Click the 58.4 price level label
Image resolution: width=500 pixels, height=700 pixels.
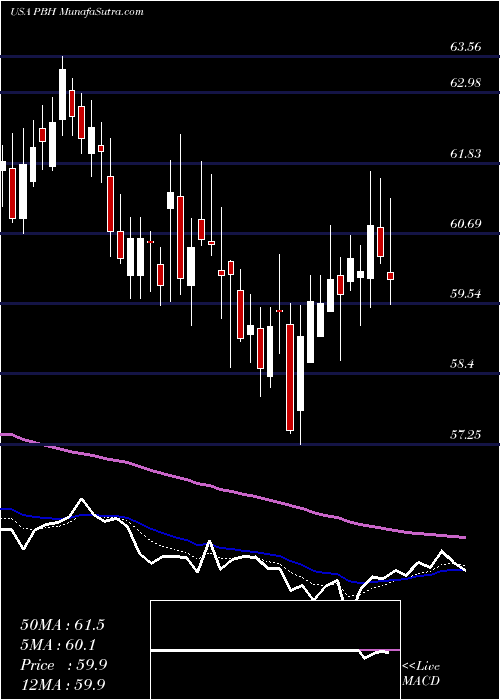coord(462,363)
